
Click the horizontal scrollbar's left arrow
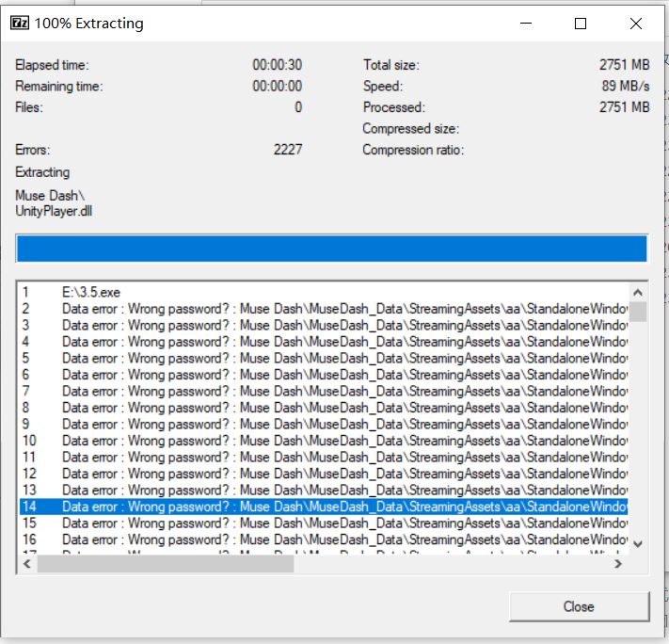coord(26,564)
